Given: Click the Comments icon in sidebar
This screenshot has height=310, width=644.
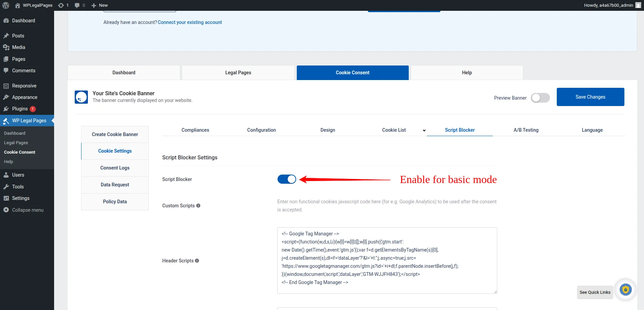Looking at the screenshot, I should pyautogui.click(x=7, y=71).
